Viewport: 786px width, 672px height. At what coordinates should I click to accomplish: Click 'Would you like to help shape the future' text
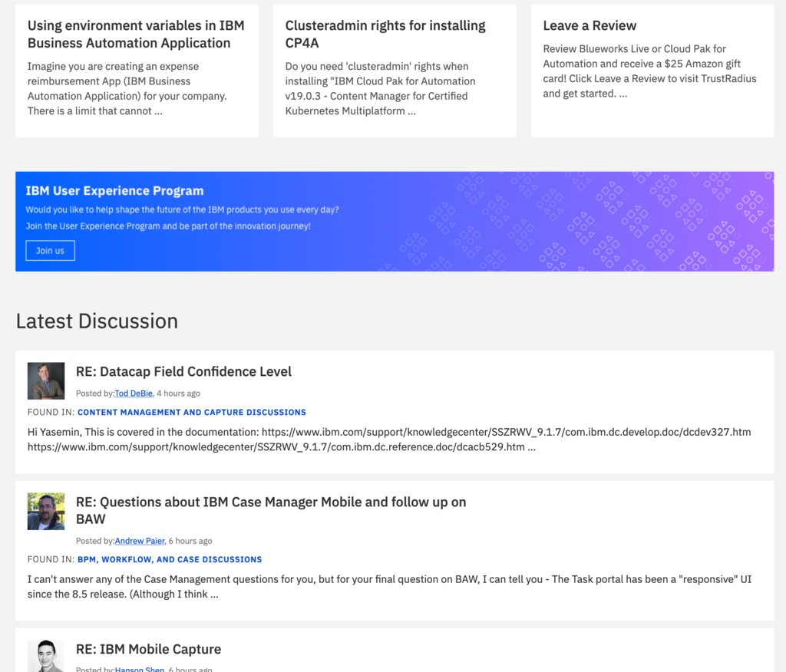click(x=183, y=209)
